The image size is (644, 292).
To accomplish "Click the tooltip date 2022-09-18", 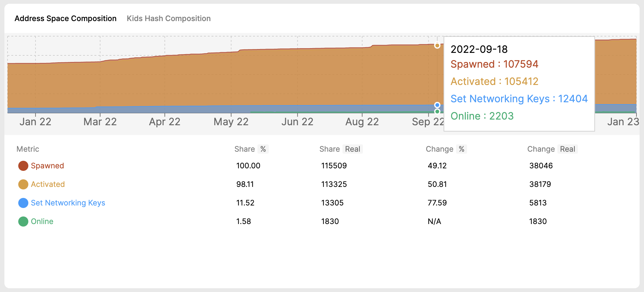I will click(479, 49).
